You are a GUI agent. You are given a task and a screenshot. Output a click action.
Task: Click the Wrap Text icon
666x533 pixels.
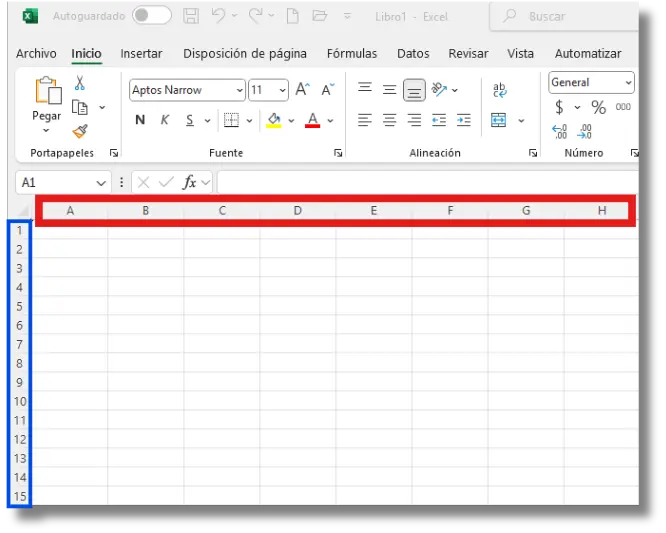point(500,90)
